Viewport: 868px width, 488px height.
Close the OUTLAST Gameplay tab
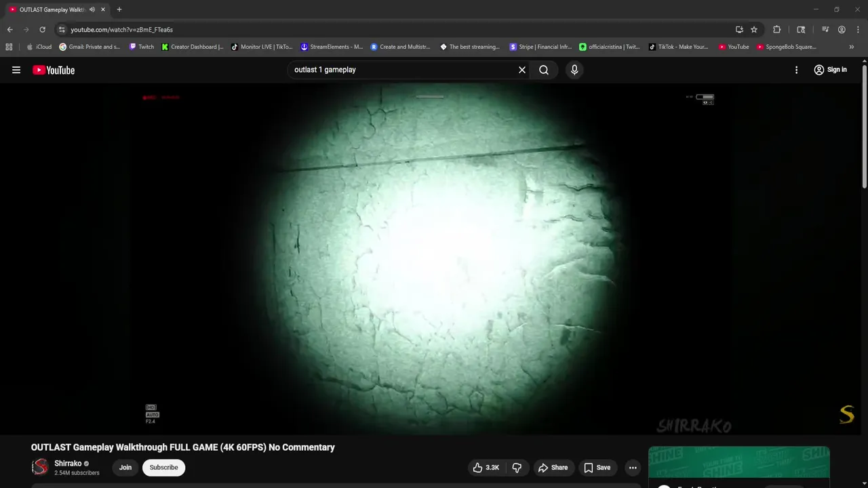[103, 9]
